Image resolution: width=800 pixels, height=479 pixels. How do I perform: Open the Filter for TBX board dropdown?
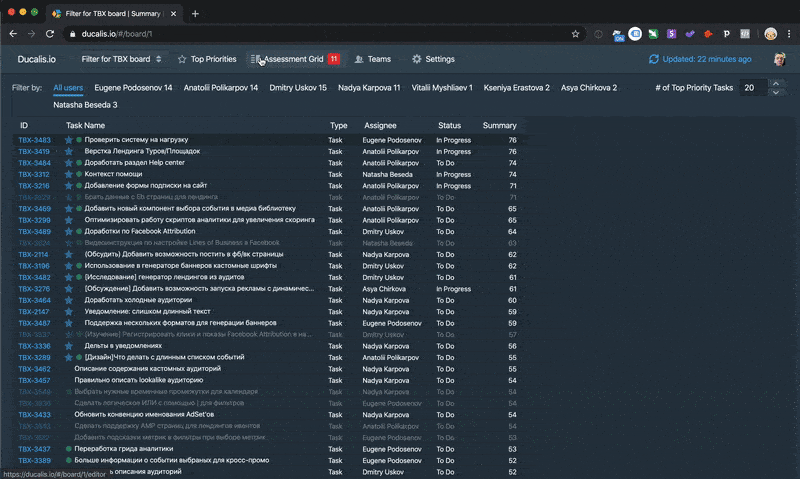[x=121, y=59]
